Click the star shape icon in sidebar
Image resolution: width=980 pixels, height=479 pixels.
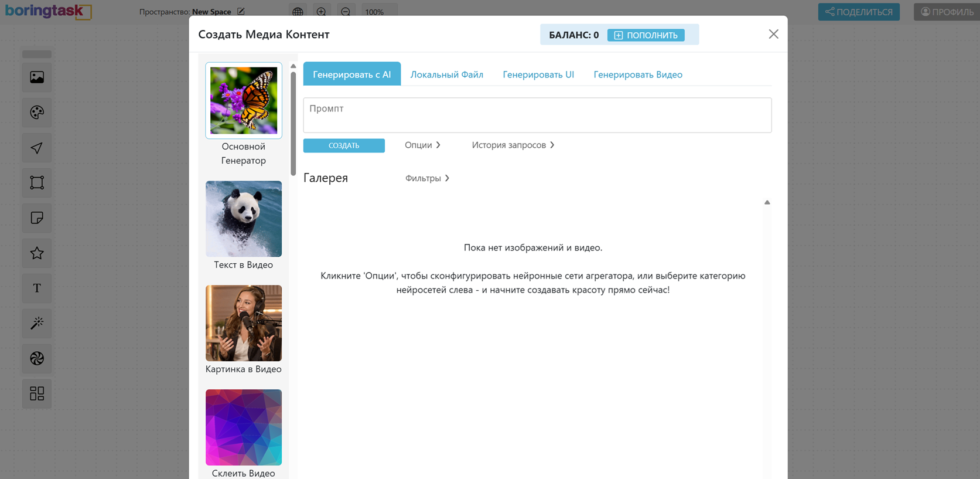pyautogui.click(x=37, y=253)
